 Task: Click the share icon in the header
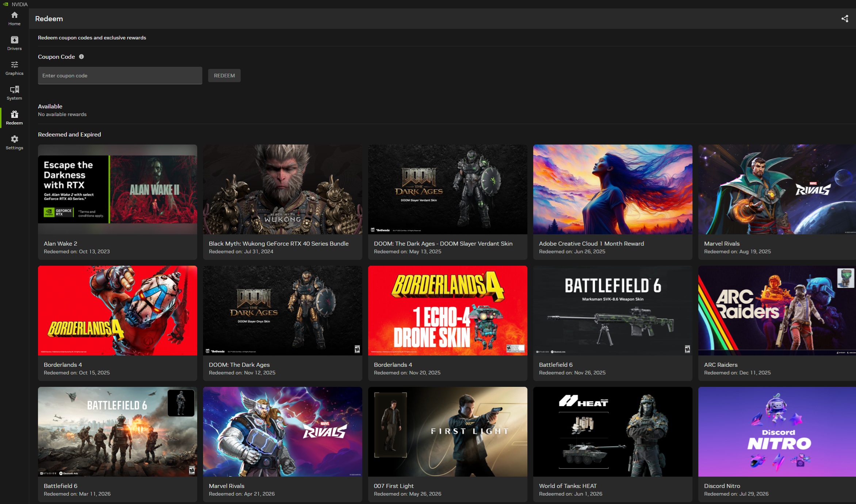point(845,19)
